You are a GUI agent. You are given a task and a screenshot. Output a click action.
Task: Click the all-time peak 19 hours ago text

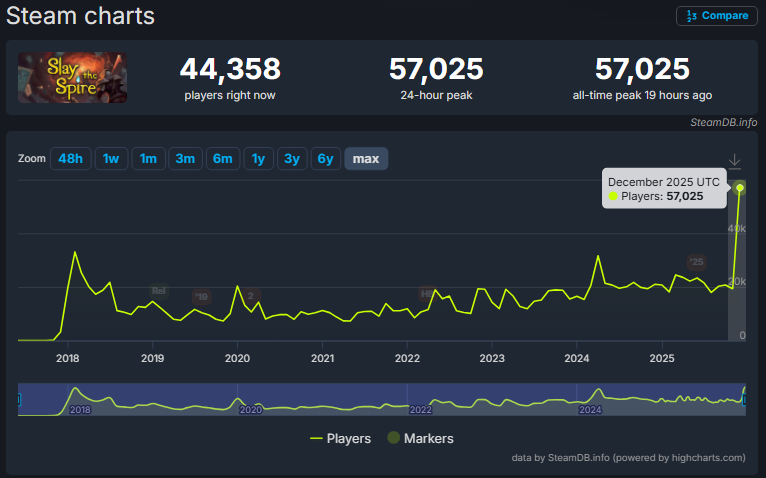click(x=642, y=95)
